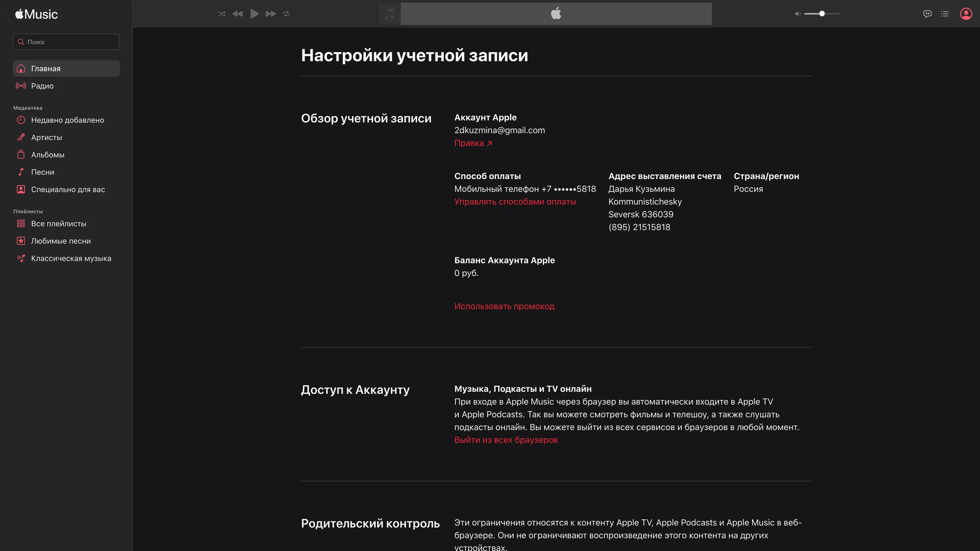
Task: Click Выйти из всех браузеров
Action: [x=506, y=440]
